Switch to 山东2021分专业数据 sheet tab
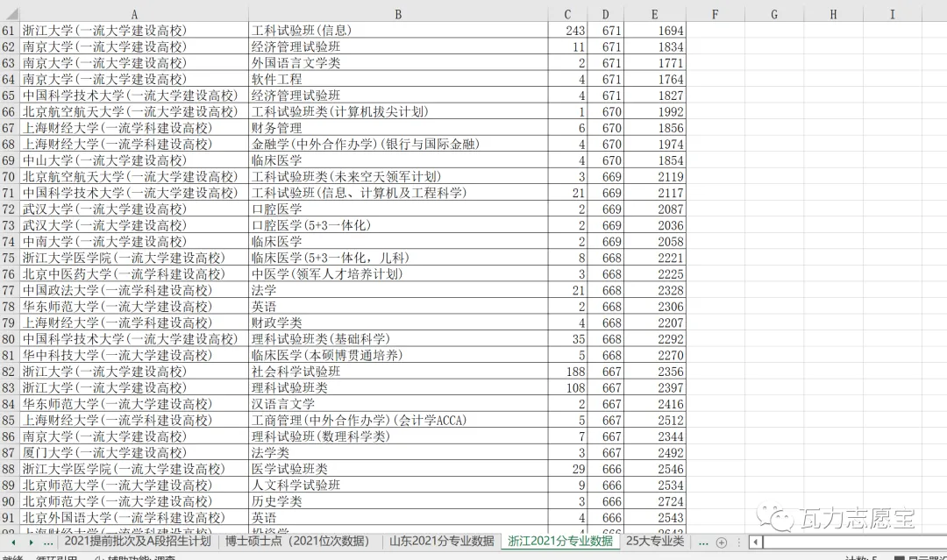This screenshot has height=560, width=947. 441,542
